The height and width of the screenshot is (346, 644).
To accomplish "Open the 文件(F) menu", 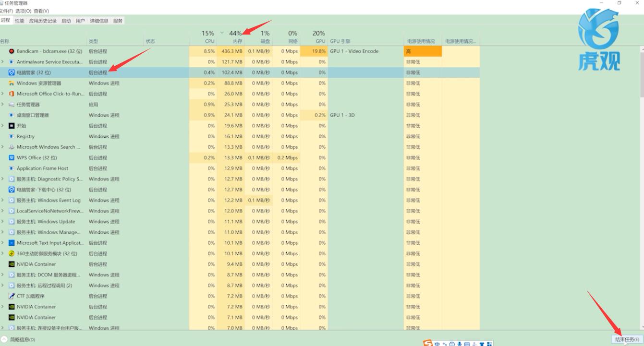I will (x=6, y=11).
